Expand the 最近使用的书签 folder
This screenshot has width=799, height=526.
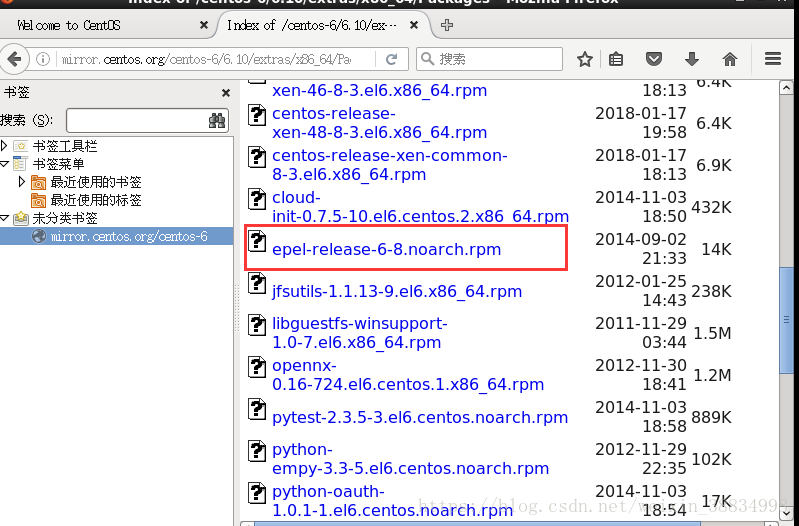coord(21,181)
